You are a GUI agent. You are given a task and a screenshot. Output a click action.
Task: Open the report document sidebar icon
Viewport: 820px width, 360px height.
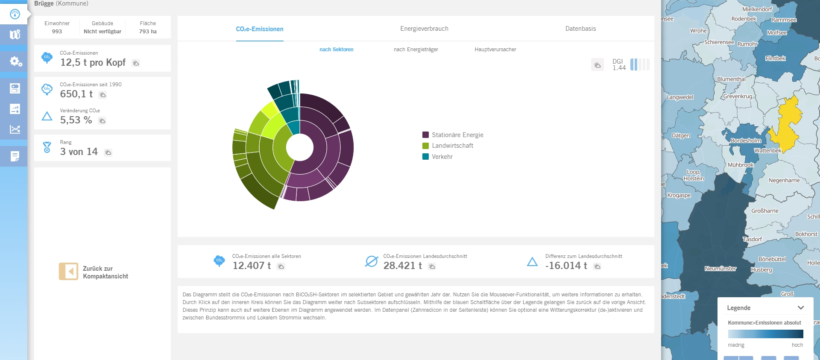[x=15, y=156]
